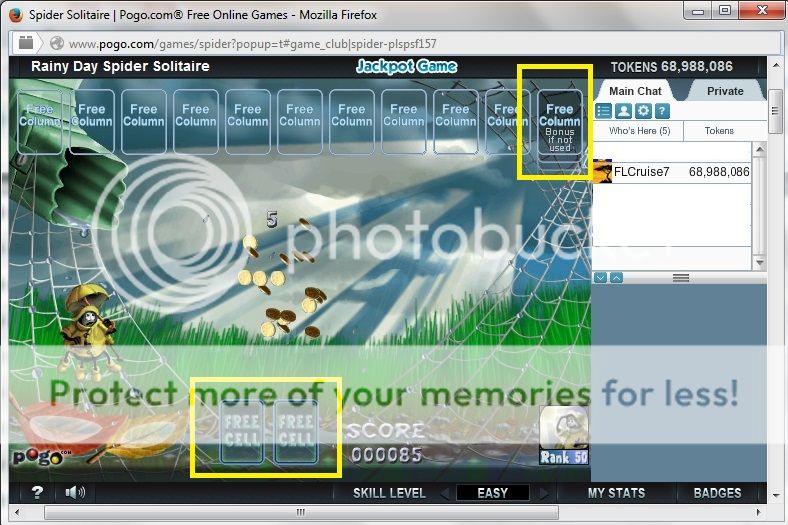This screenshot has height=525, width=788.
Task: Click horizontal scrollbar left arrow
Action: 17,512
